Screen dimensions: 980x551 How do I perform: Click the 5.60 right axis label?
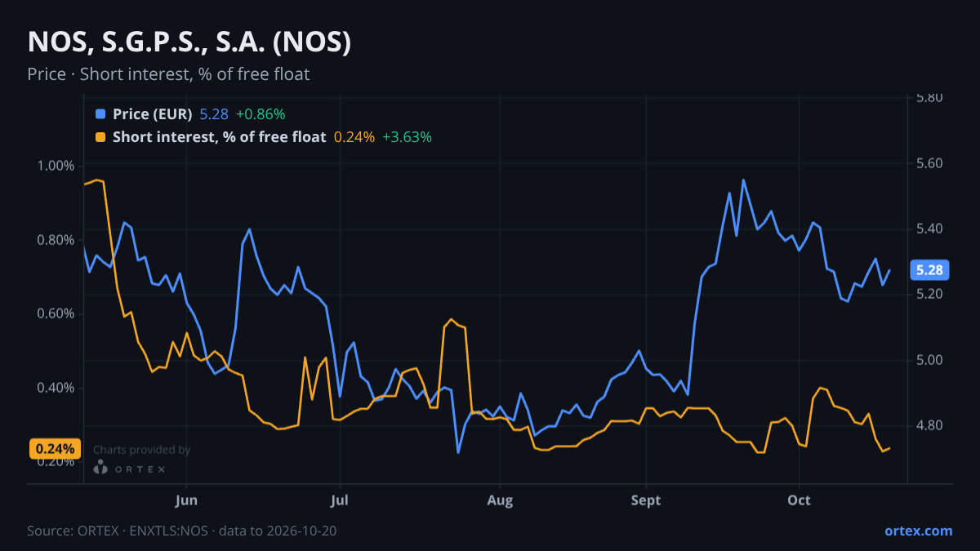pos(929,163)
